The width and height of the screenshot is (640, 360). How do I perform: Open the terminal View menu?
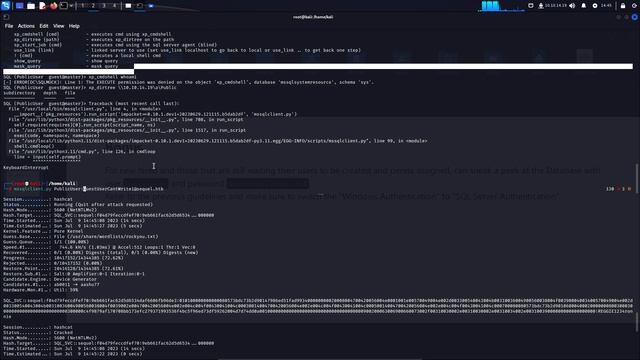tap(58, 26)
